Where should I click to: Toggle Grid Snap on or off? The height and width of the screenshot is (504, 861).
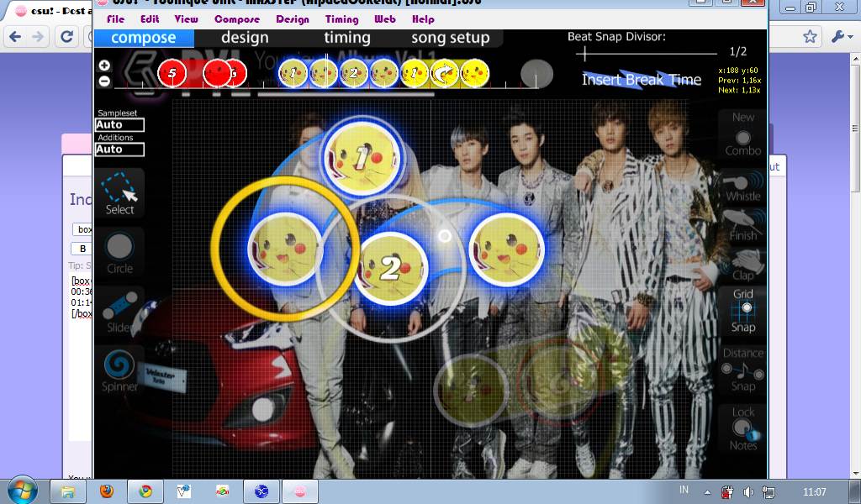click(742, 311)
